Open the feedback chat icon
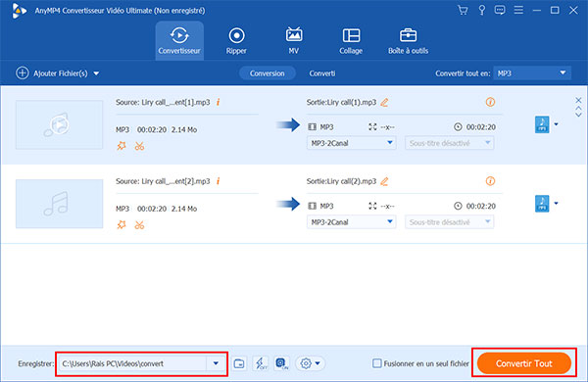Image resolution: width=588 pixels, height=382 pixels. point(500,10)
